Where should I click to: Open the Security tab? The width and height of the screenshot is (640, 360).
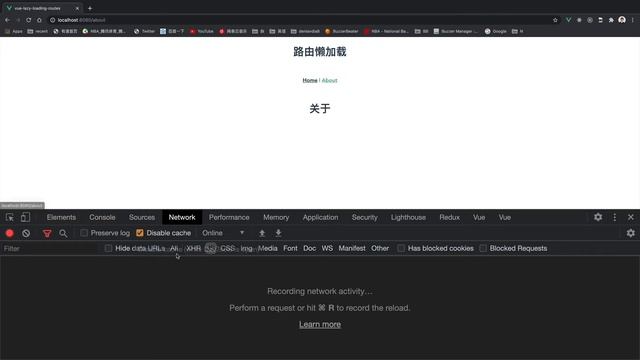[x=364, y=218]
